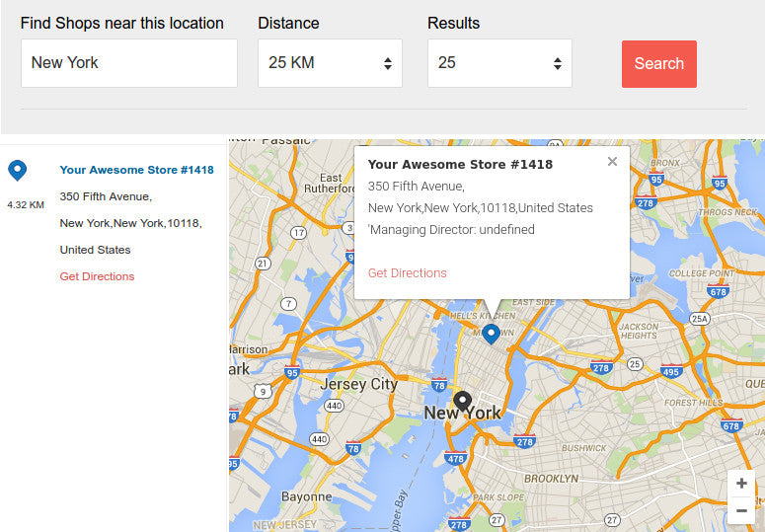Open the Distance dropdown showing 25 KM

(330, 63)
